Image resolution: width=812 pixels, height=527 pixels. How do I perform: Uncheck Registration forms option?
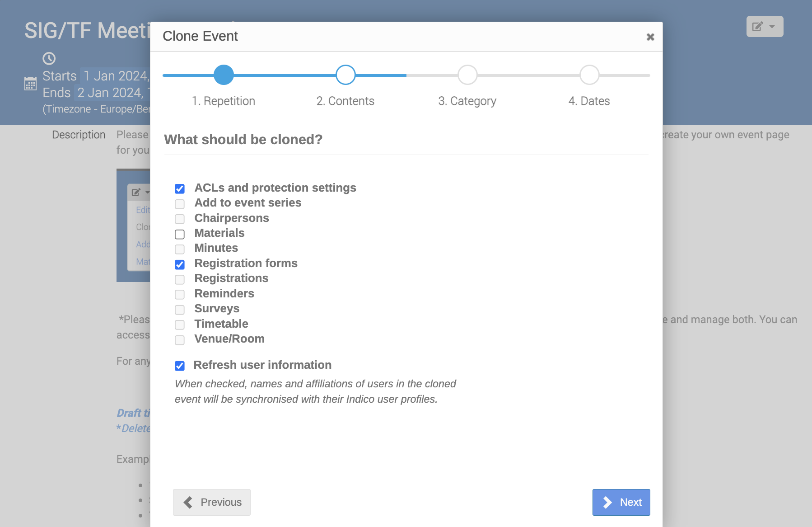[x=180, y=264]
